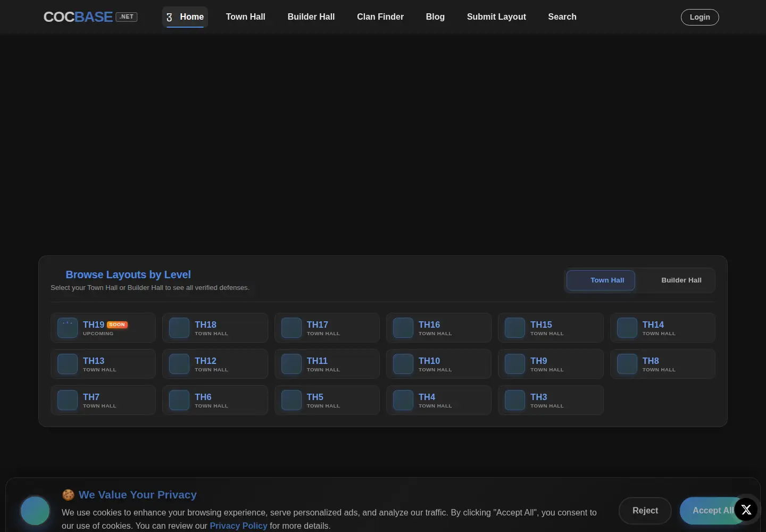This screenshot has height=532, width=766.
Task: Click the TH3 level label
Action: pyautogui.click(x=539, y=397)
